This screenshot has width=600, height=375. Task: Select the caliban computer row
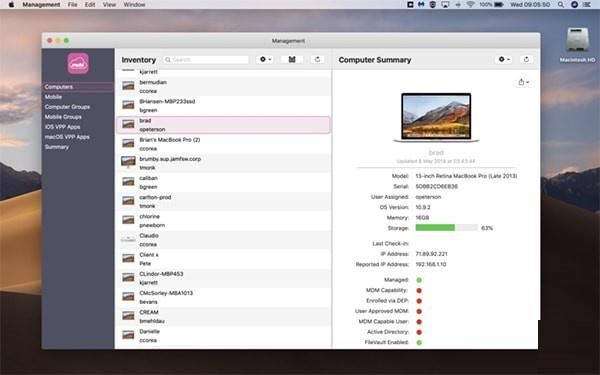223,182
